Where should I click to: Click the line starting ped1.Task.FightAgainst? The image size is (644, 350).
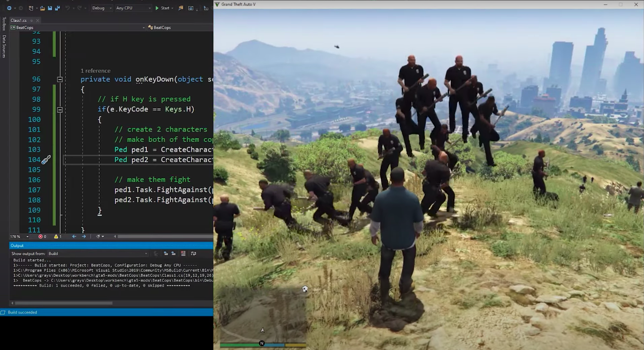164,190
